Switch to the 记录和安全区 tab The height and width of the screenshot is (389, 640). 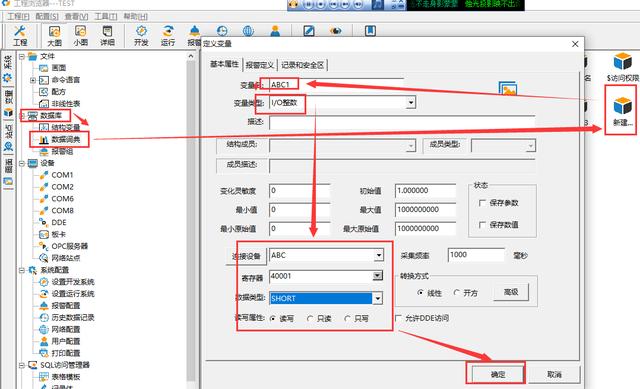click(302, 65)
